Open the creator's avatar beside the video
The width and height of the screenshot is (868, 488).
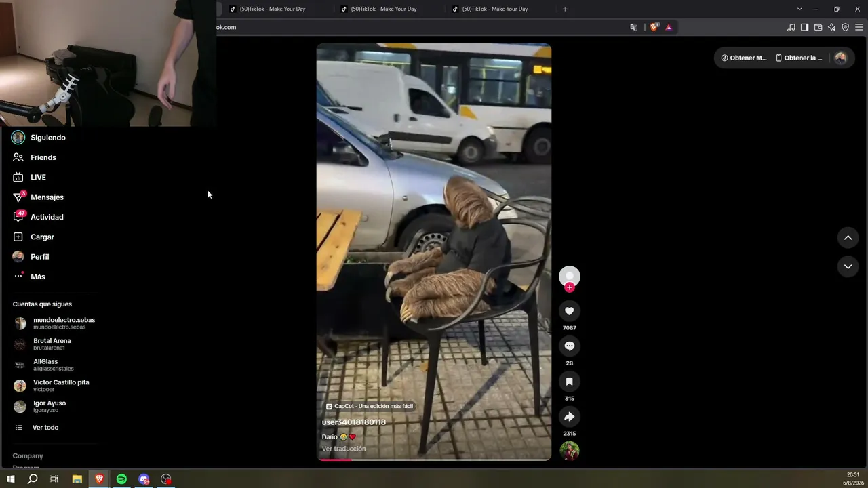coord(569,276)
